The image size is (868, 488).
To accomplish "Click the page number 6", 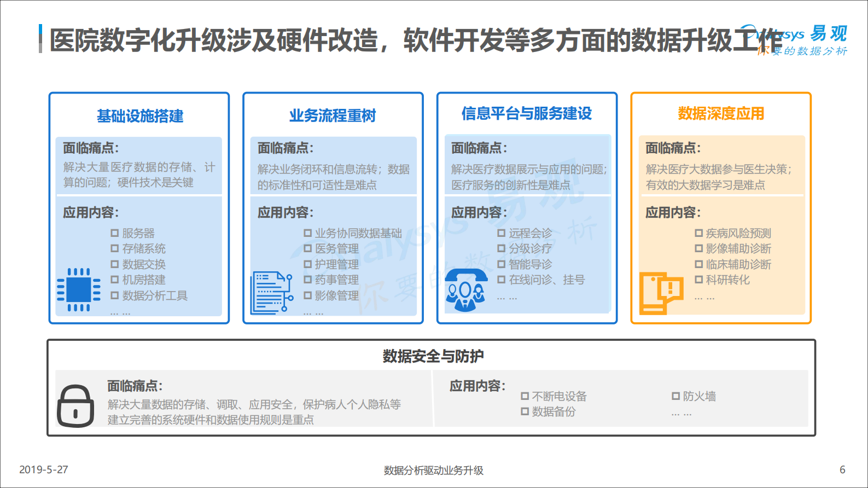I will [842, 469].
